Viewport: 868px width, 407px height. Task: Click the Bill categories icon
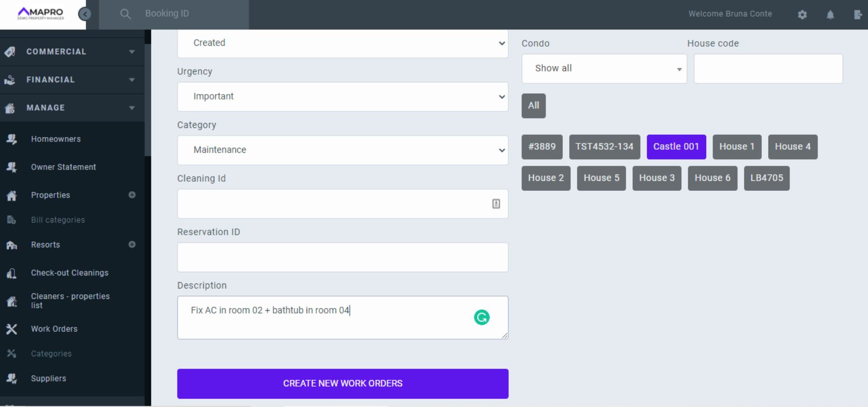pos(12,220)
